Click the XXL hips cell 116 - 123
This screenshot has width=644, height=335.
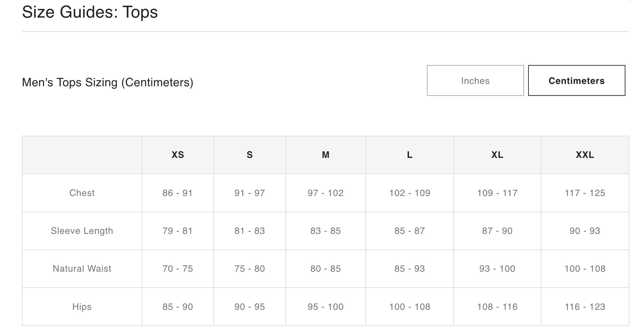click(x=585, y=307)
